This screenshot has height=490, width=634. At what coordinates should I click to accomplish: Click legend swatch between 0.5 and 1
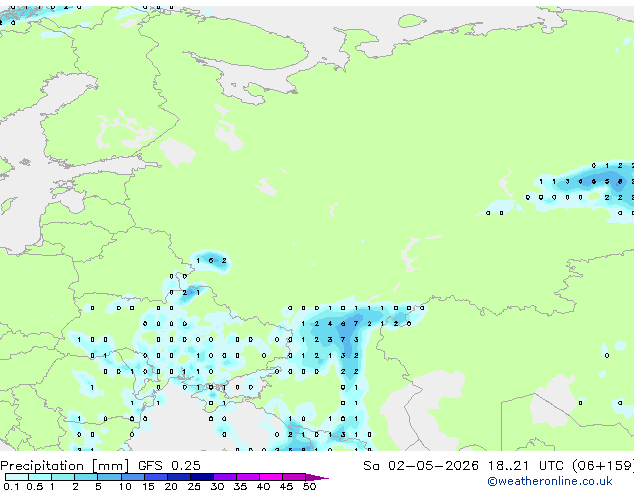pyautogui.click(x=40, y=477)
